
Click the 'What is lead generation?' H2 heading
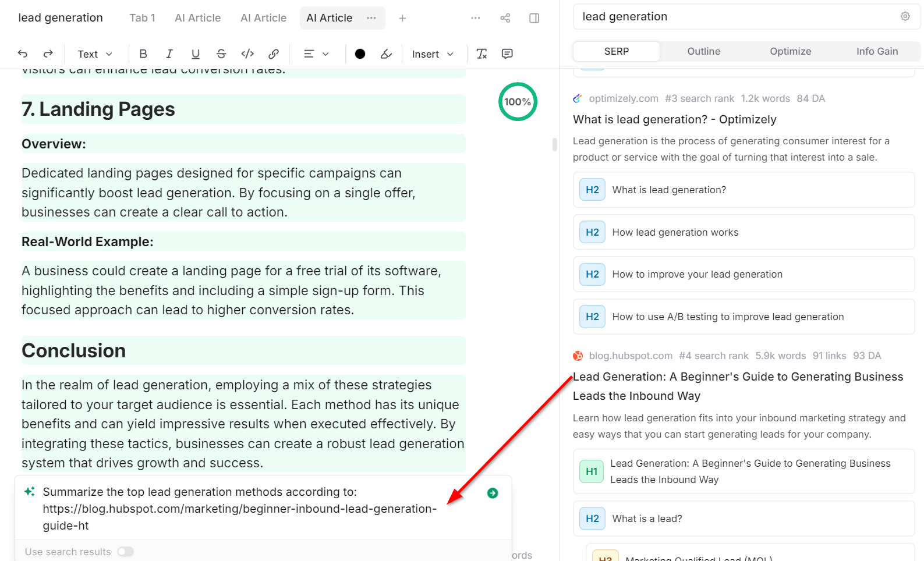click(744, 190)
